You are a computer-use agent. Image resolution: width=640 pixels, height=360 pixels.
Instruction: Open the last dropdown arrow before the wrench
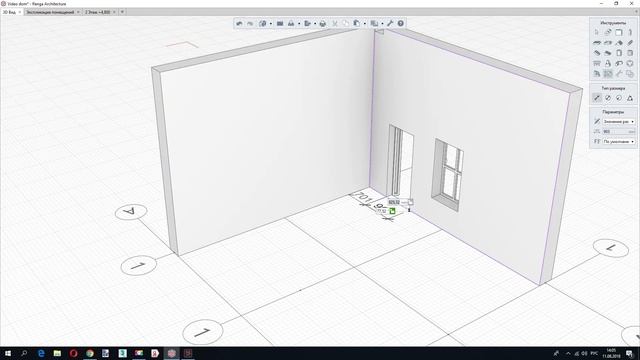pos(382,24)
